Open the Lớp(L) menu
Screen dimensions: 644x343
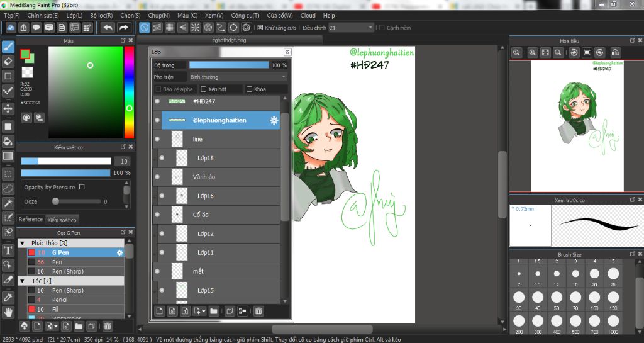pos(74,16)
